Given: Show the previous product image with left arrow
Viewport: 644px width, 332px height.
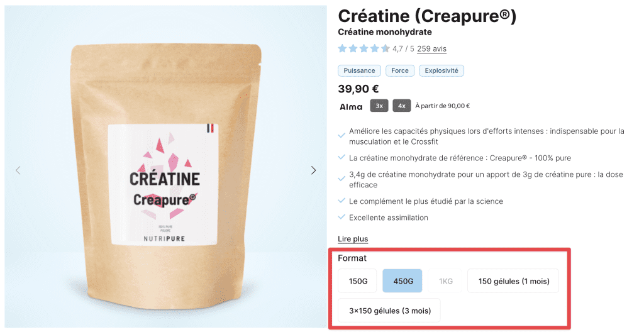Looking at the screenshot, I should point(18,170).
